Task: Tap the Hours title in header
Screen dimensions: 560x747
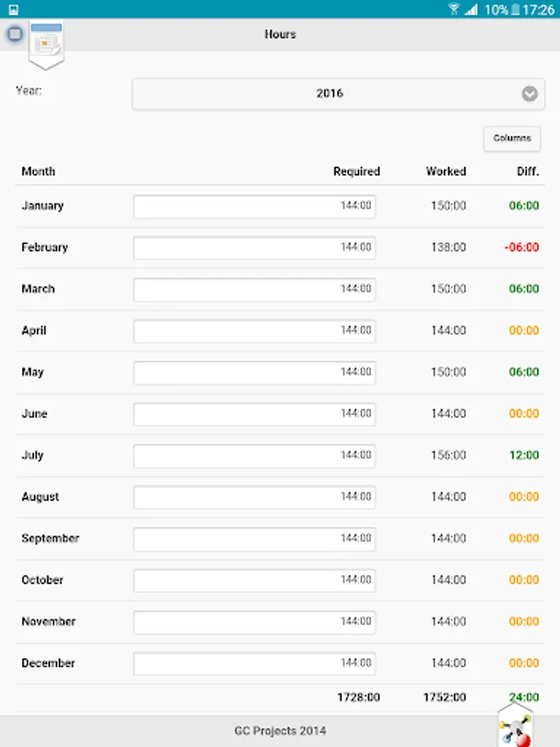Action: [x=280, y=35]
